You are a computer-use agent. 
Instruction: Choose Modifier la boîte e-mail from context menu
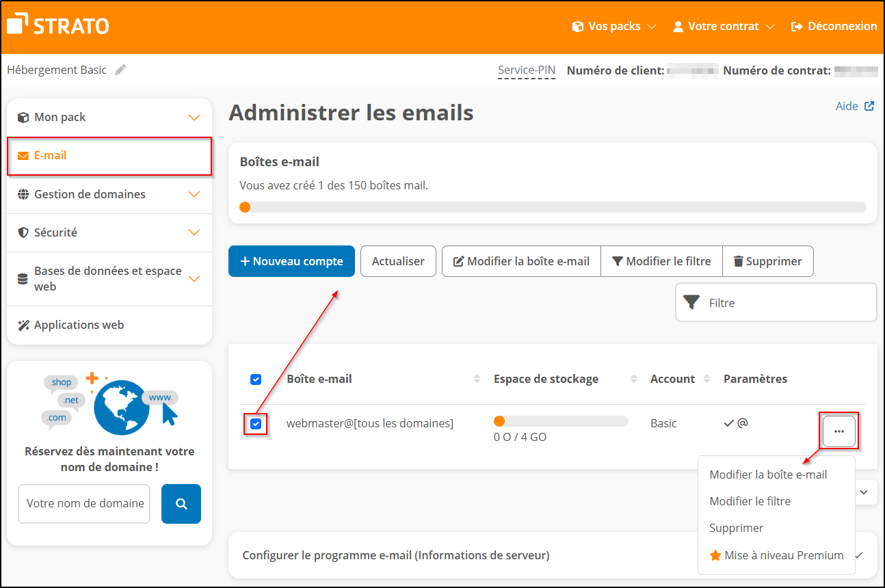[x=769, y=474]
